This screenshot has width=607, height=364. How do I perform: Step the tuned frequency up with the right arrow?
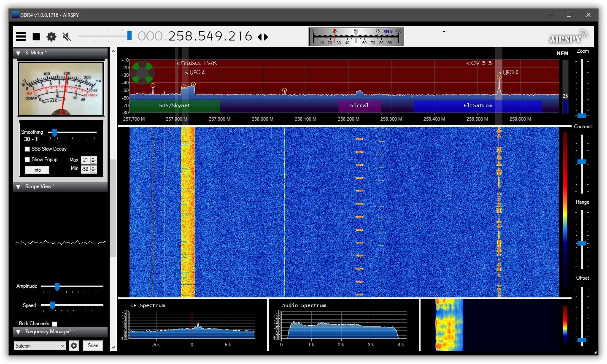coord(266,37)
